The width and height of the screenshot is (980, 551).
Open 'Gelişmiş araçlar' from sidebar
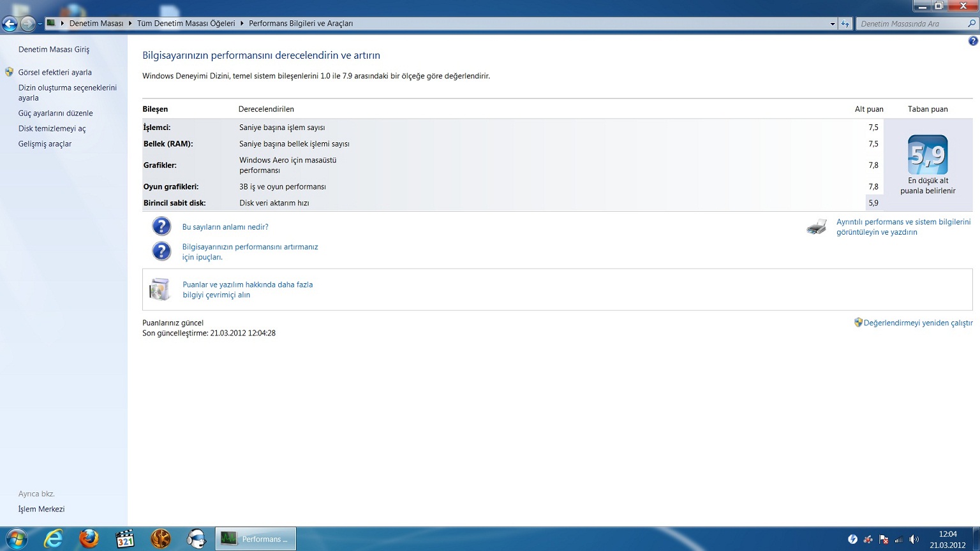(x=45, y=143)
